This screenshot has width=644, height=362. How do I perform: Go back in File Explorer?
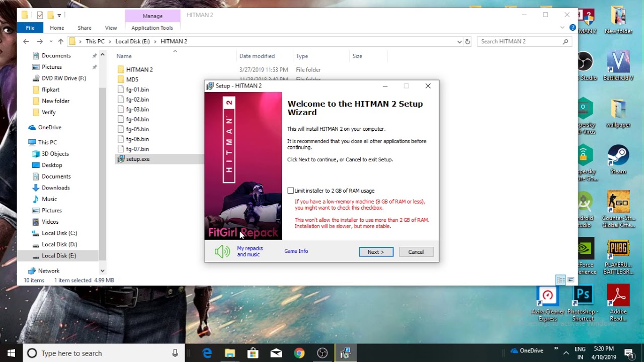point(26,42)
